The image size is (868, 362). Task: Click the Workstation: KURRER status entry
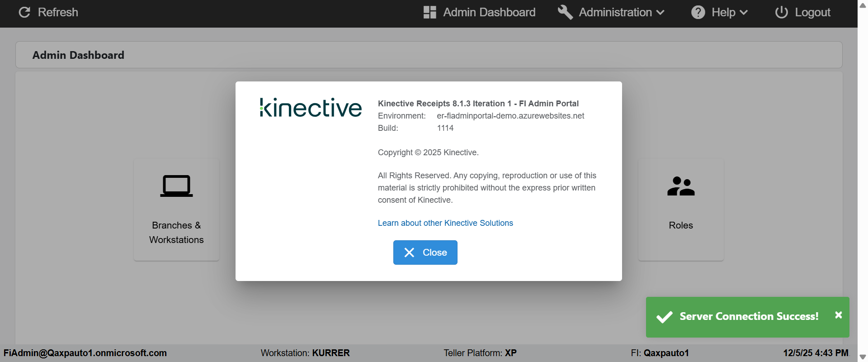pos(305,353)
